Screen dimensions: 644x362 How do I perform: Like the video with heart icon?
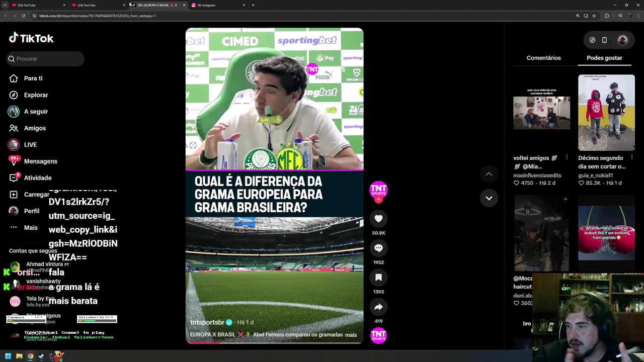[x=378, y=218]
